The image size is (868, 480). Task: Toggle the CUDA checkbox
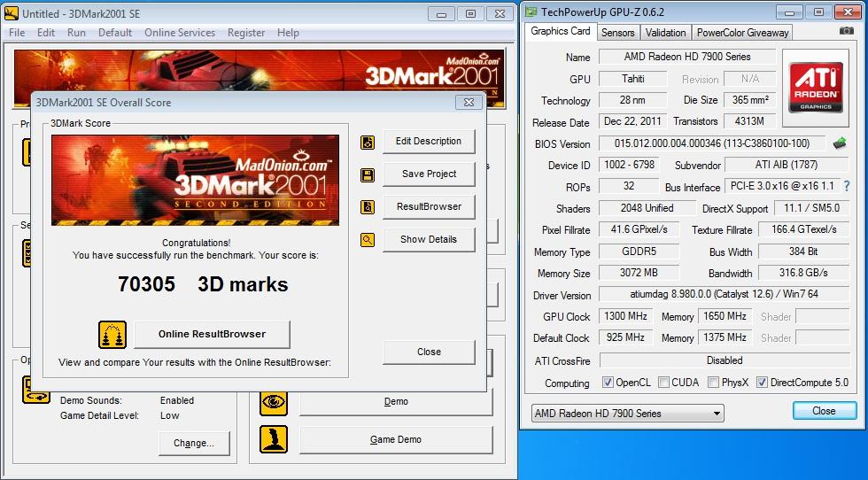click(x=663, y=383)
